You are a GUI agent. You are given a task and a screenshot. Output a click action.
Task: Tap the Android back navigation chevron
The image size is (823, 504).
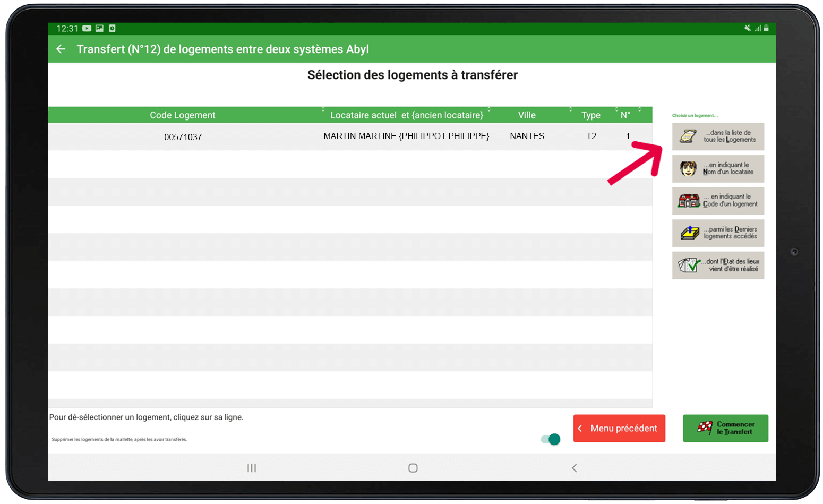[x=574, y=468]
